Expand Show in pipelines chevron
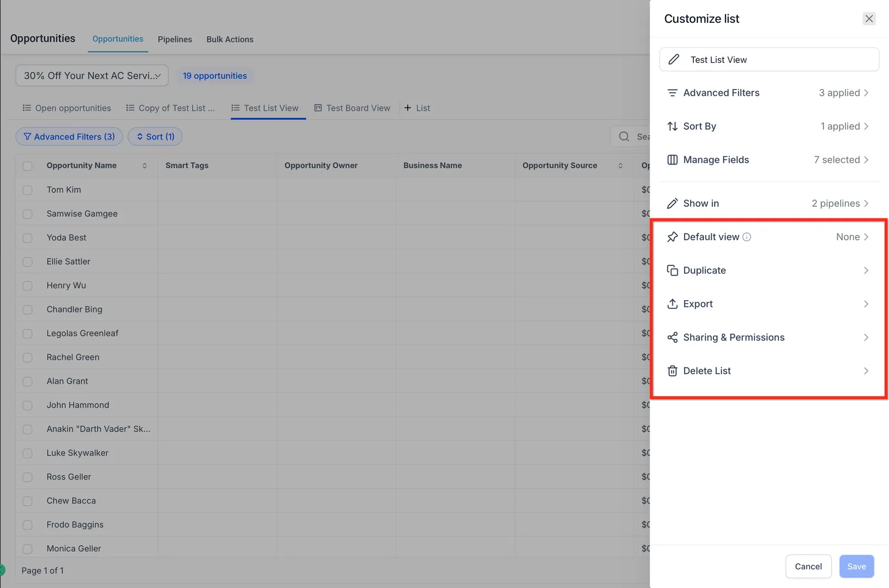Viewport: 889px width, 588px height. pos(866,203)
